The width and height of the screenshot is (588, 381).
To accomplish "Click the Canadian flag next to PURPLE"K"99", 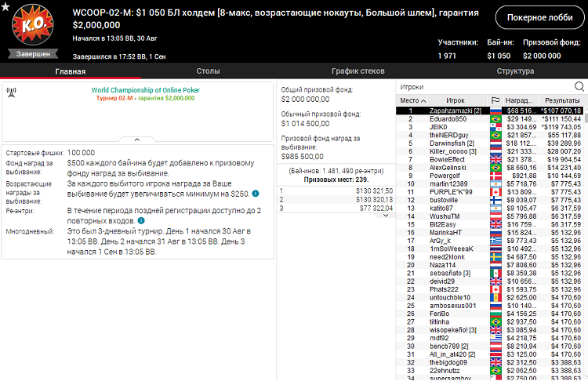I will coord(495,192).
